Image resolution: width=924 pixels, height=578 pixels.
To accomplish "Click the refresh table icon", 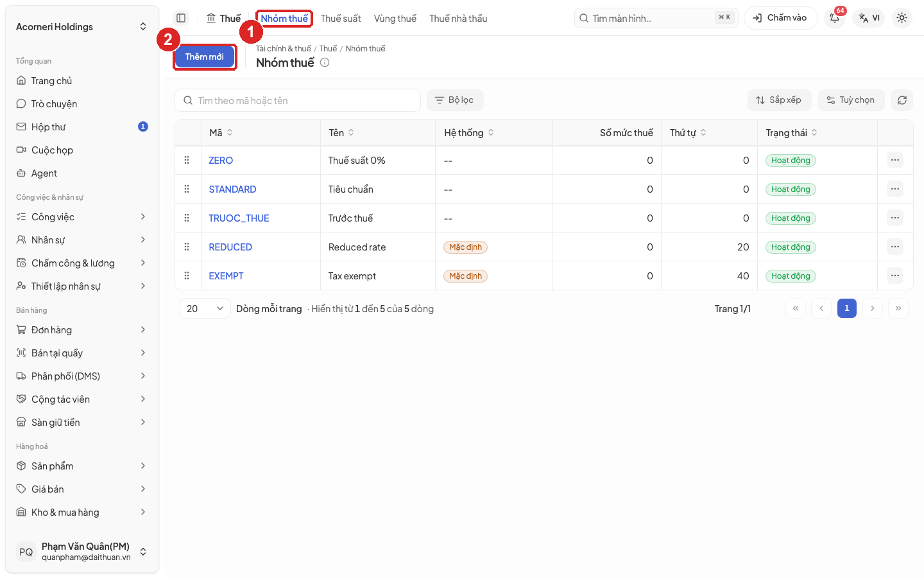I will (x=902, y=100).
